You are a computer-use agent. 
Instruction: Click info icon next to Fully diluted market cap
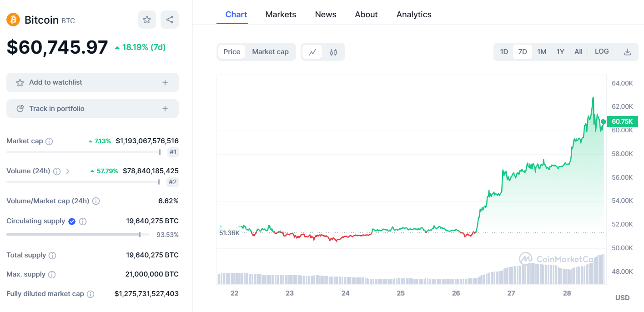[91, 294]
